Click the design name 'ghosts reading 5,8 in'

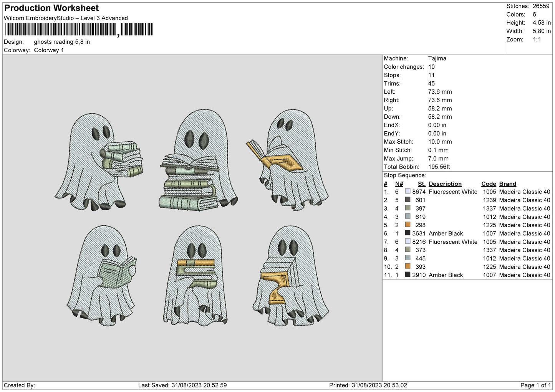pos(62,42)
